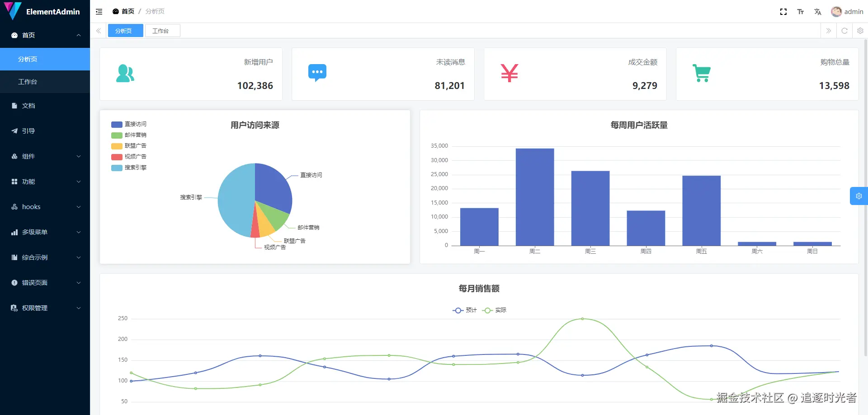
Task: Switch to the 工作台 tab
Action: click(x=163, y=31)
